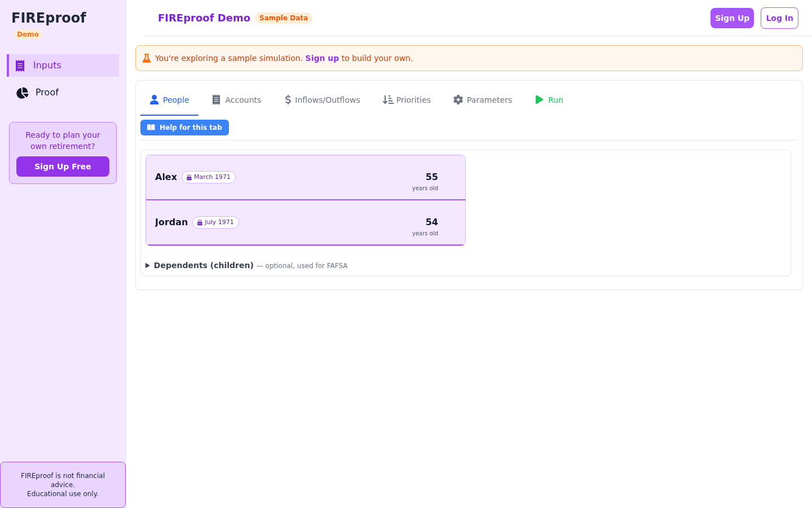Viewport: 812px width, 508px height.
Task: Click Jordan's July 1971 birthdate badge
Action: coord(215,222)
